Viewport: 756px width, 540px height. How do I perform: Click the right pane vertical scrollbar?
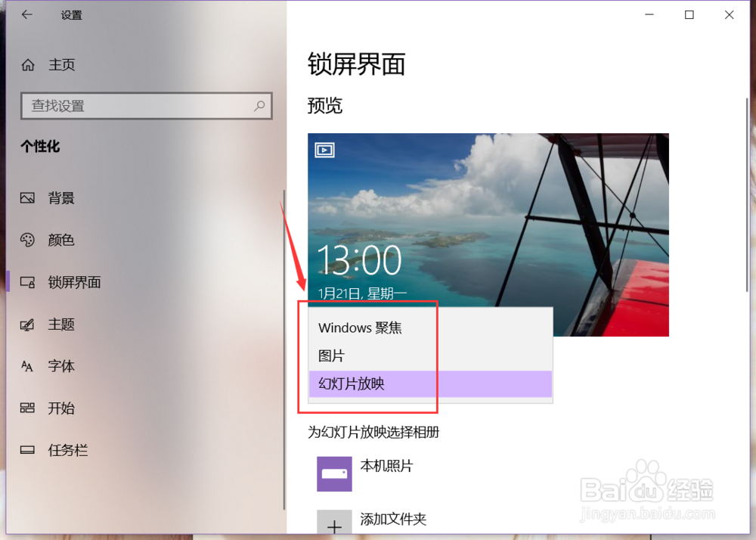click(747, 195)
